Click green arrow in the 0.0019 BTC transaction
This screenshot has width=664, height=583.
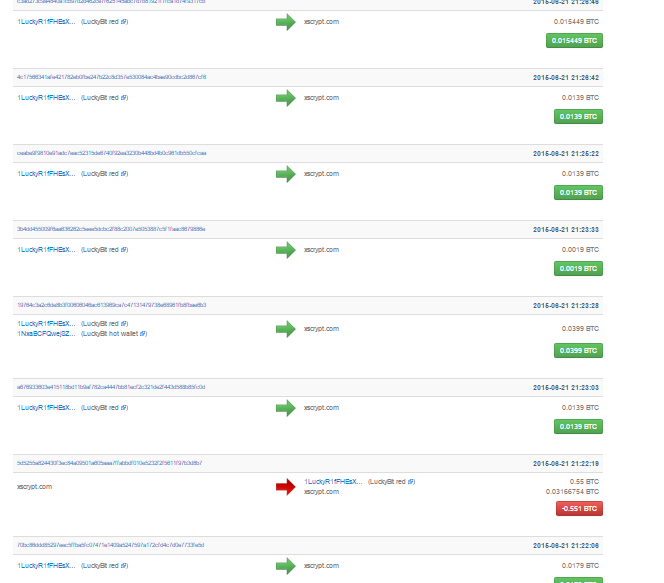[x=286, y=250]
